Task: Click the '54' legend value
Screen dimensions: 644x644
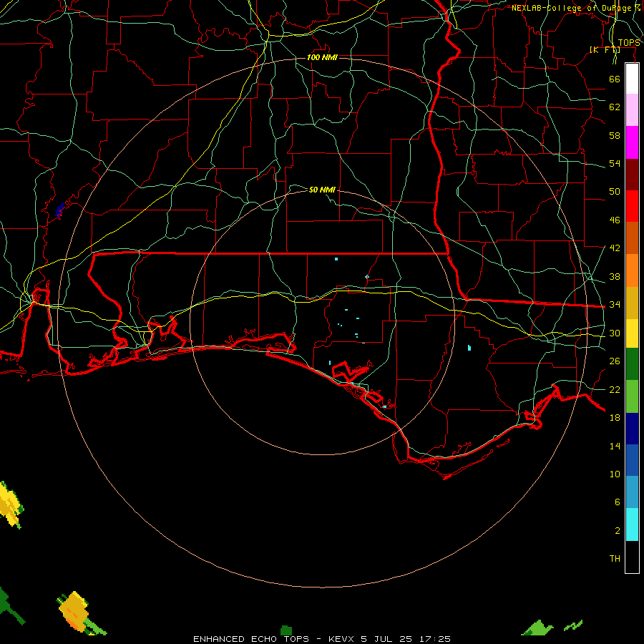Action: click(x=615, y=163)
